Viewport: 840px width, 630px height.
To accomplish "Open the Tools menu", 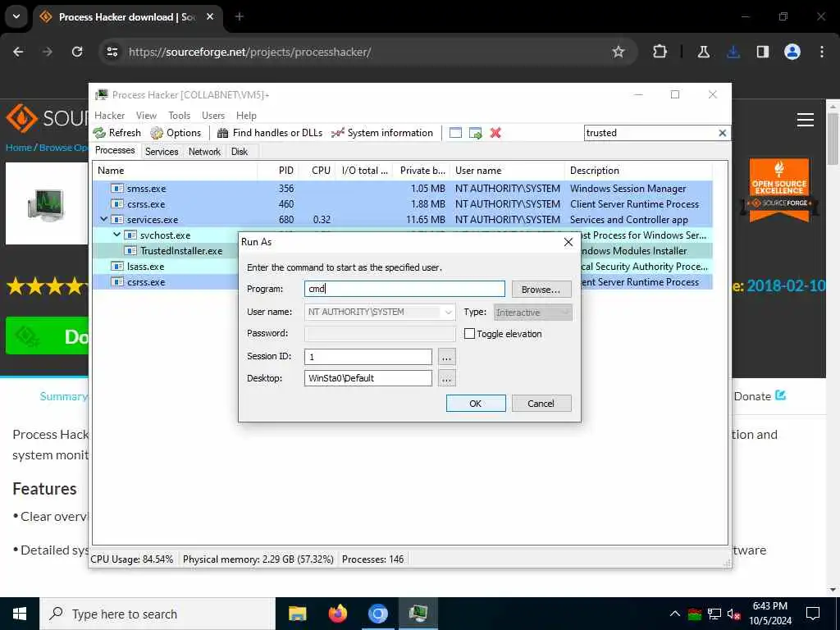I will tap(179, 116).
